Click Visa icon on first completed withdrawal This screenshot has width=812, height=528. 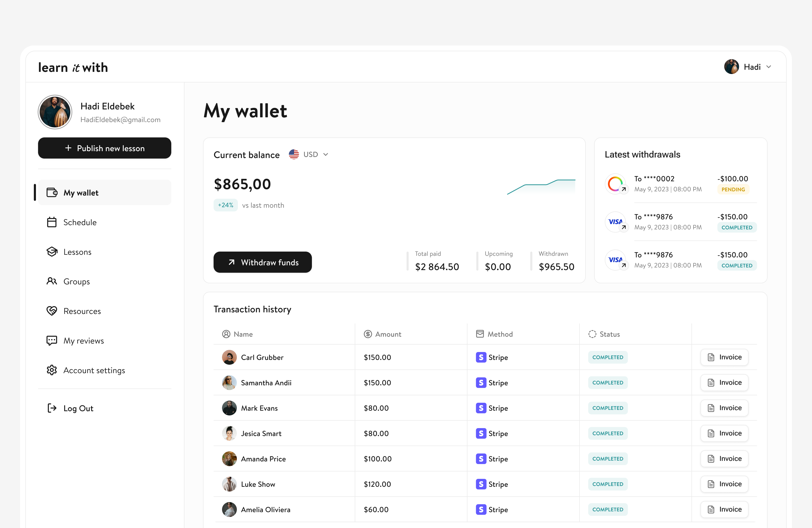(615, 222)
